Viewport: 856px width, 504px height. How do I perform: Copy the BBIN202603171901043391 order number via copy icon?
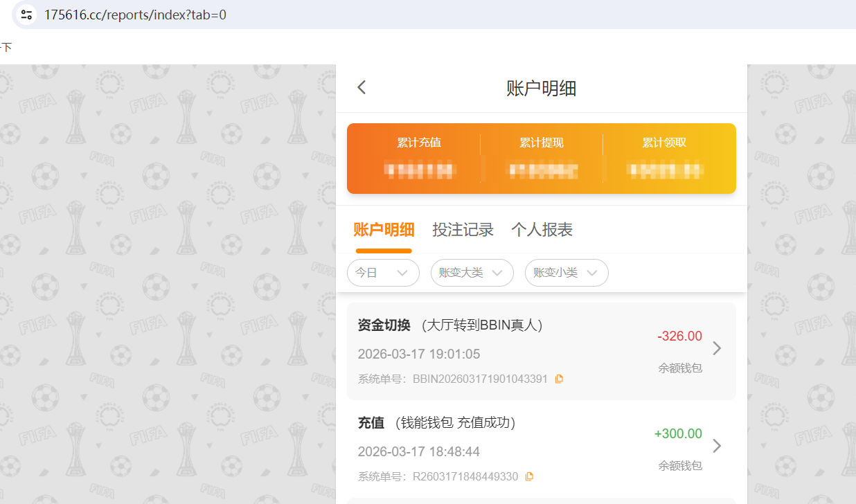click(559, 379)
